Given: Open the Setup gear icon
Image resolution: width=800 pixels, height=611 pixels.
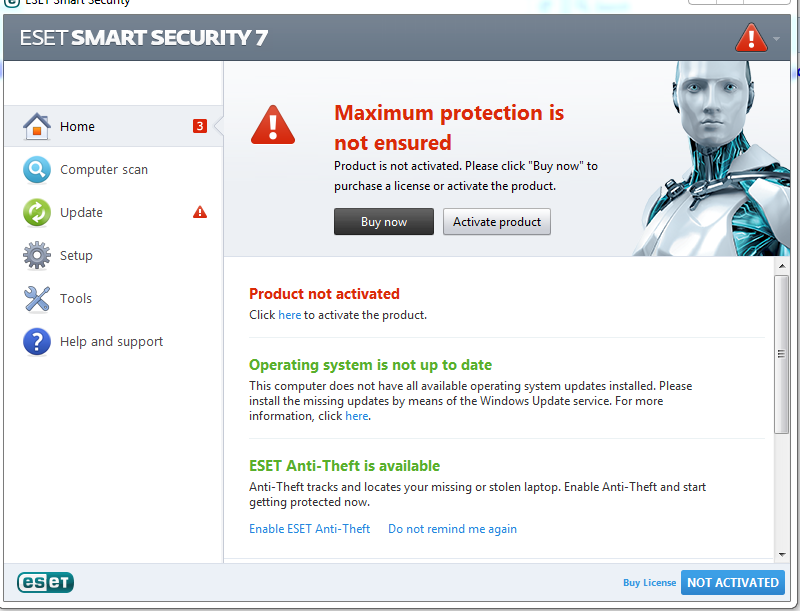Looking at the screenshot, I should (37, 255).
